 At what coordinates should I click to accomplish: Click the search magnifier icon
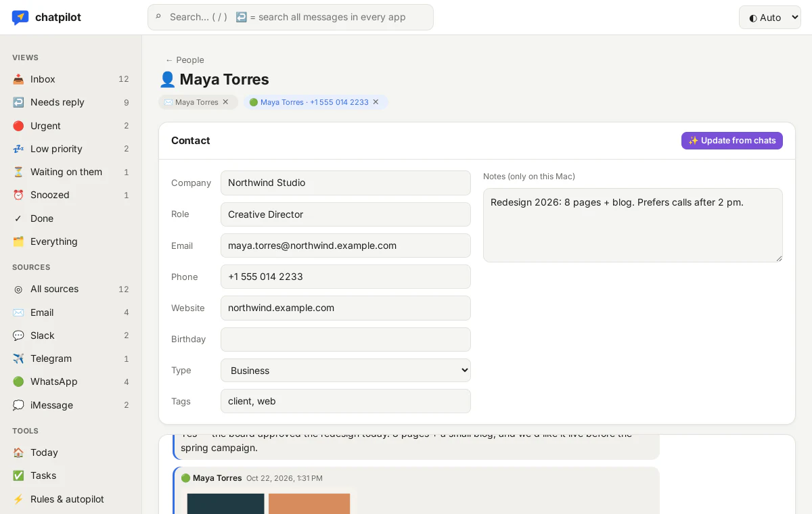tap(158, 17)
